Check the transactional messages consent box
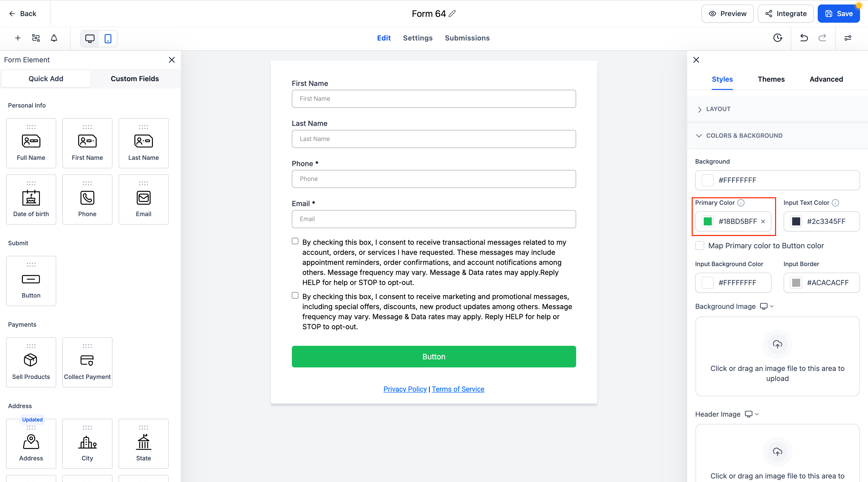Screen dimensions: 868x482 coord(295,241)
